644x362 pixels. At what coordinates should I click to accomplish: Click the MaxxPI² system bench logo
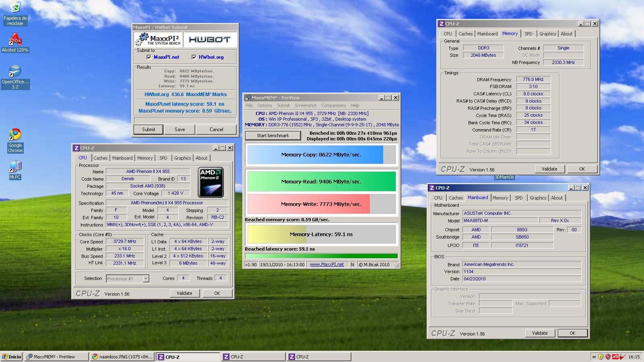click(x=158, y=39)
